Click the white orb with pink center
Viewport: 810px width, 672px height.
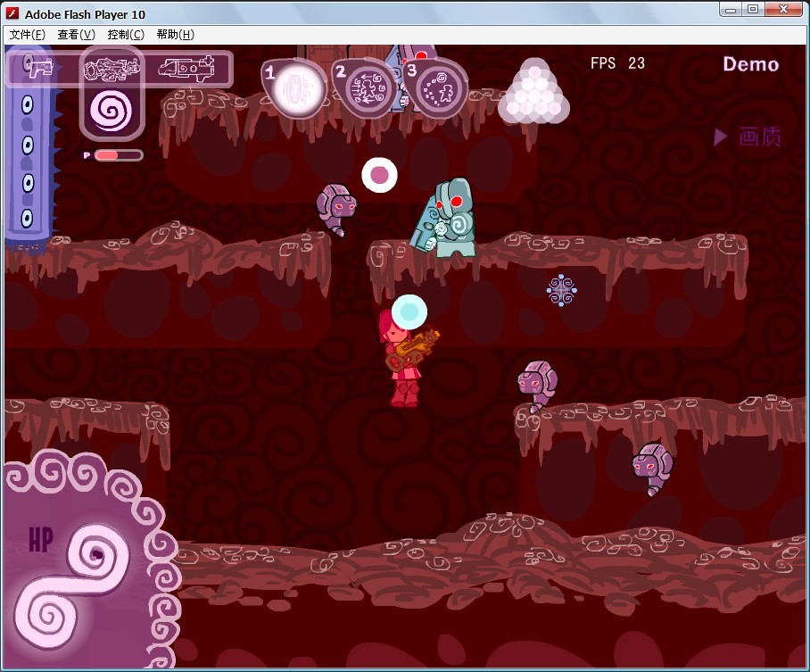click(x=380, y=175)
